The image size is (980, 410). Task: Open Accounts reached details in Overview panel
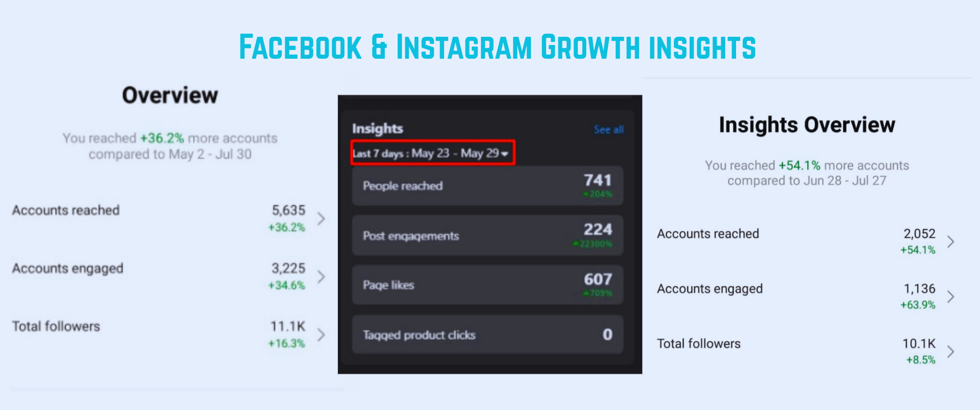pyautogui.click(x=321, y=219)
